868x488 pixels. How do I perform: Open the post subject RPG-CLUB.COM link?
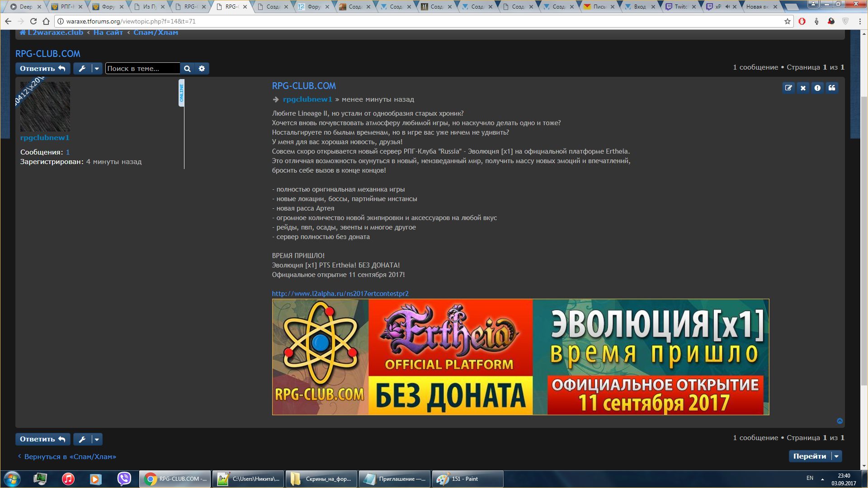(304, 86)
